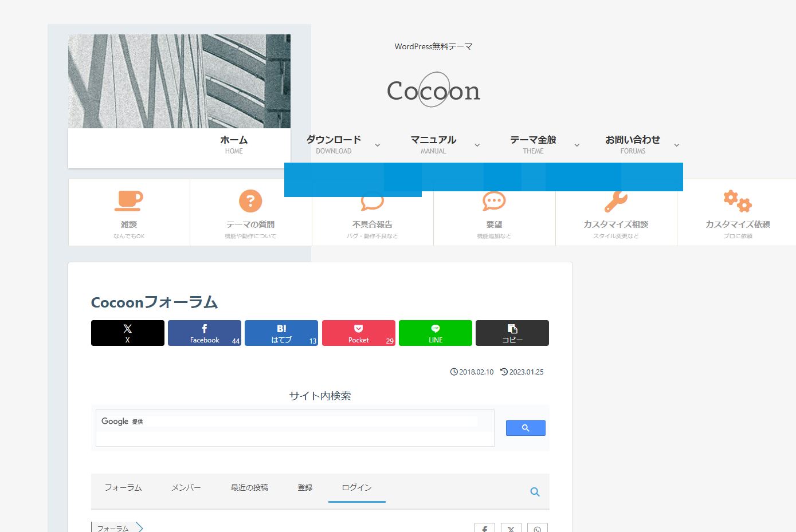Click the header building photo thumbnail

click(179, 81)
